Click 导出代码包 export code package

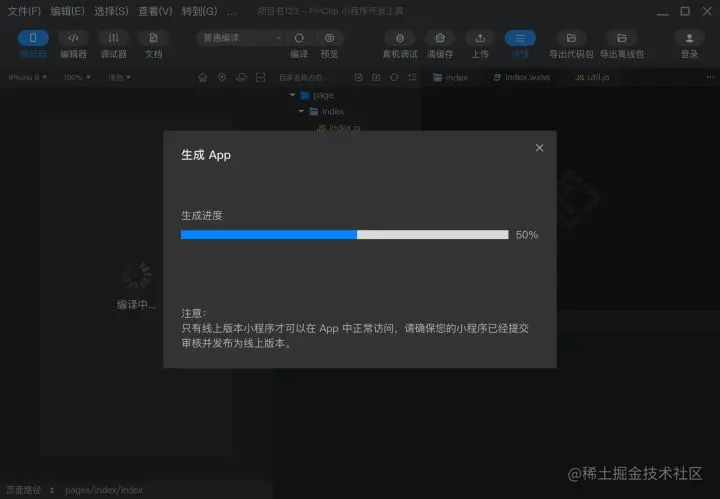pos(571,38)
